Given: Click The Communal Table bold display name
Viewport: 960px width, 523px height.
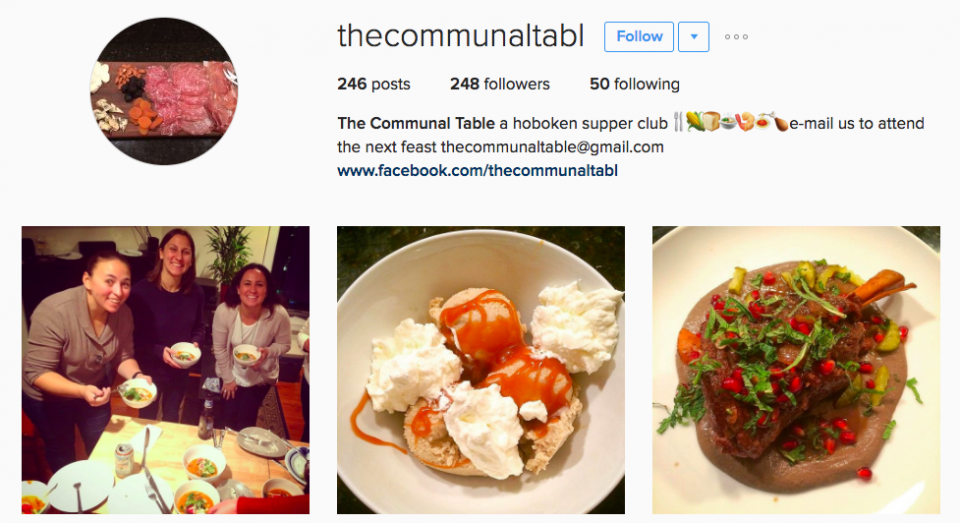Looking at the screenshot, I should pyautogui.click(x=416, y=123).
